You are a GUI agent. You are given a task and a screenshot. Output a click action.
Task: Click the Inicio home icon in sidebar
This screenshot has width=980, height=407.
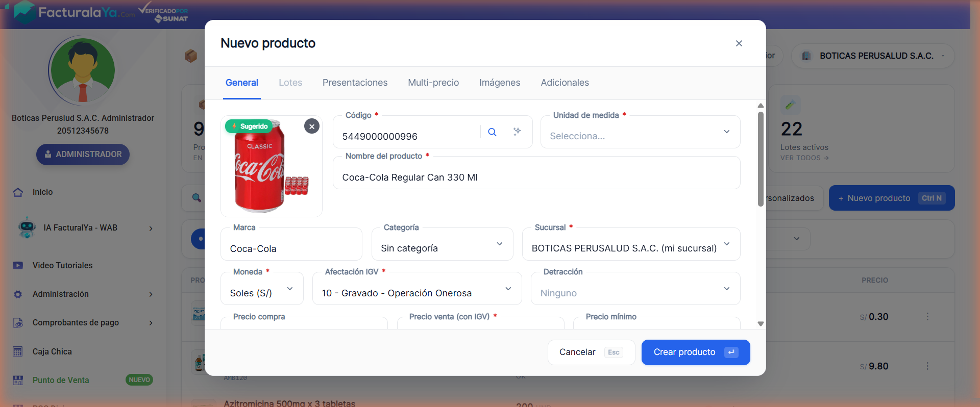18,192
